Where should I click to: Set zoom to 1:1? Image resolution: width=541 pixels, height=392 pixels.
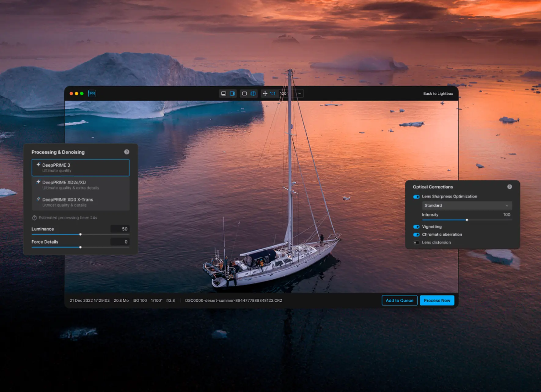tap(273, 94)
